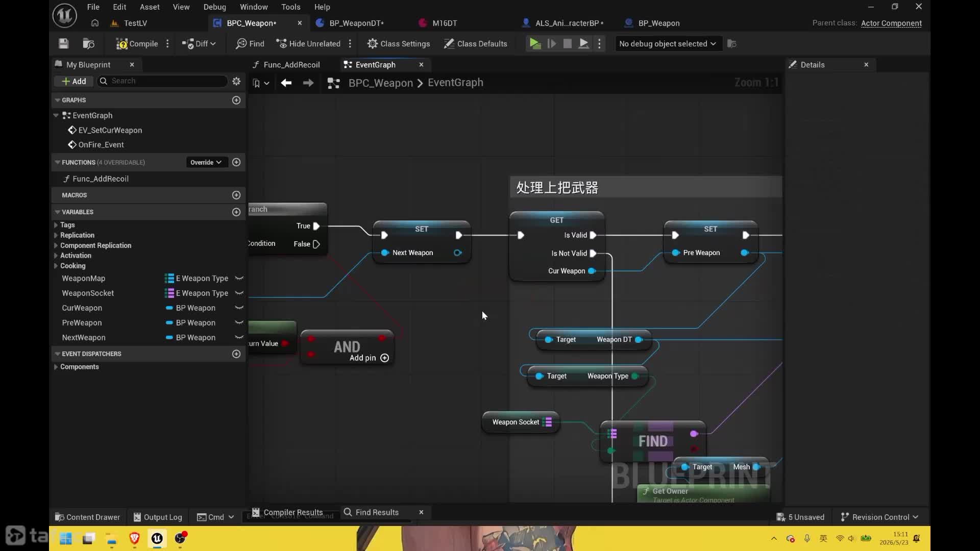Add a new function with plus icon
Viewport: 980px width, 551px height.
point(236,162)
